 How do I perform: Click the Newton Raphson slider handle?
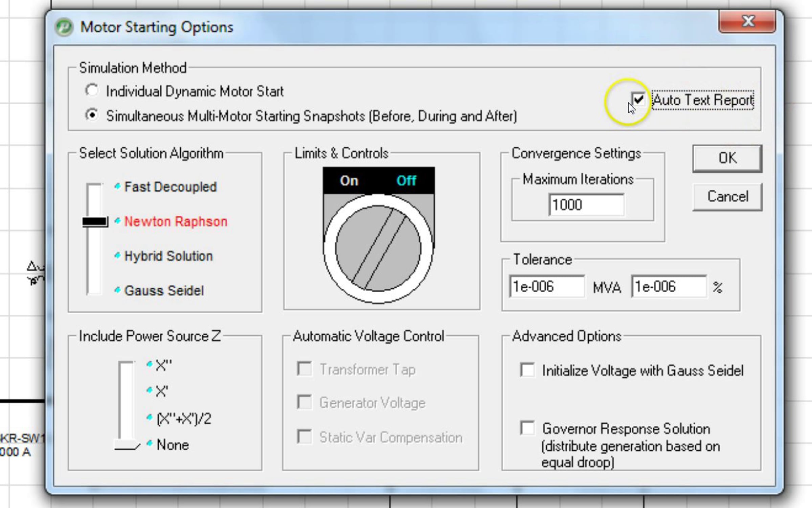(x=95, y=222)
